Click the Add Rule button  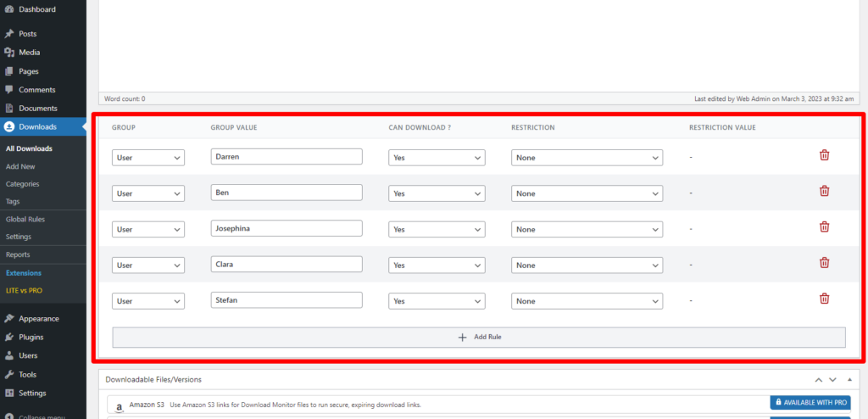pos(479,337)
